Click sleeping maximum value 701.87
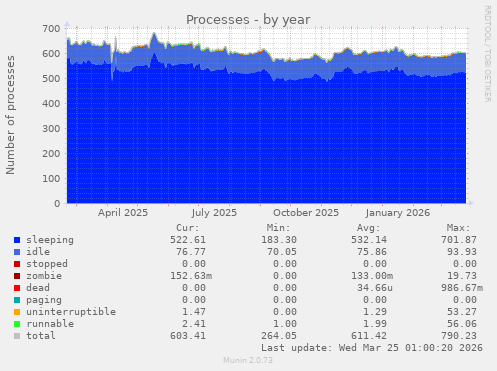This screenshot has width=497, height=371. (x=459, y=240)
